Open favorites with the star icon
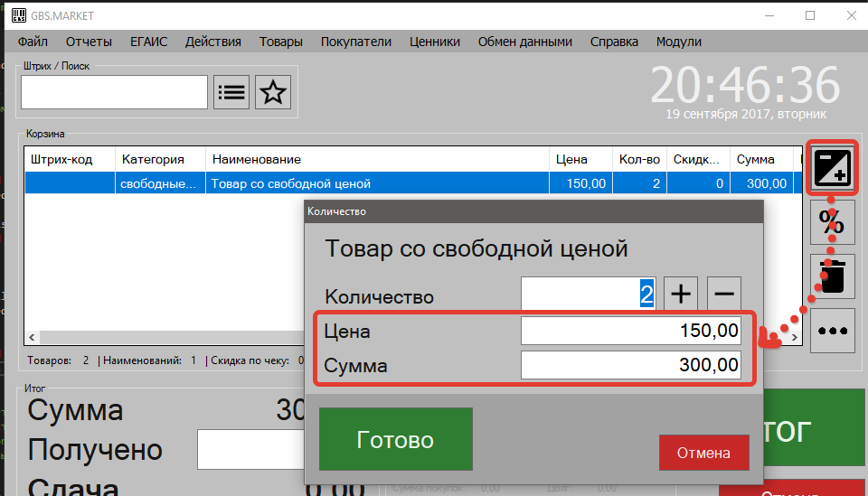Image resolution: width=868 pixels, height=496 pixels. click(273, 92)
